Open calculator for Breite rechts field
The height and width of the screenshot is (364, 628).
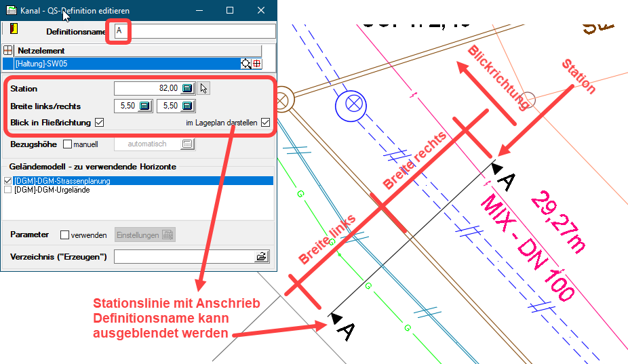click(x=188, y=106)
